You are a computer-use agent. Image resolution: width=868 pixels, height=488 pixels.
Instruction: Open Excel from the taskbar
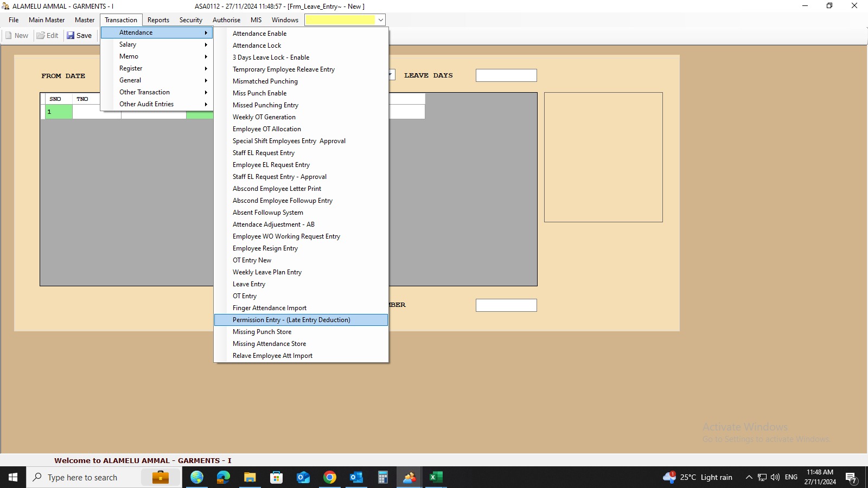pos(436,477)
